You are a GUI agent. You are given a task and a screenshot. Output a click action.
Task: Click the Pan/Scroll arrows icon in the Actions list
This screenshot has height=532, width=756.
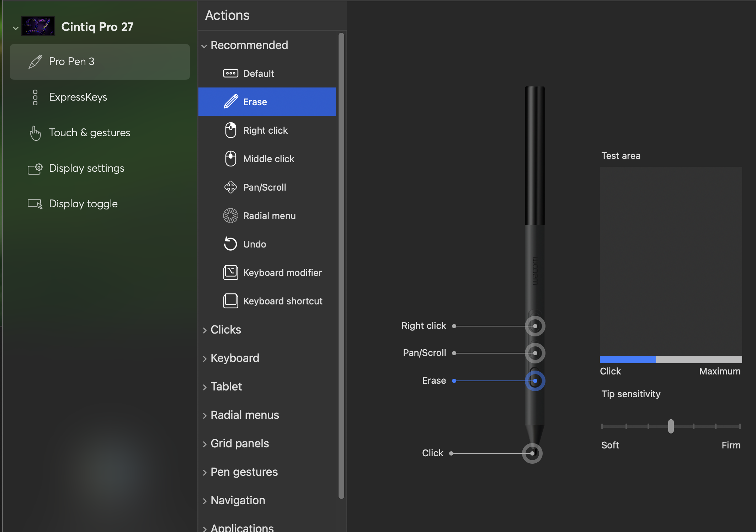pyautogui.click(x=231, y=187)
